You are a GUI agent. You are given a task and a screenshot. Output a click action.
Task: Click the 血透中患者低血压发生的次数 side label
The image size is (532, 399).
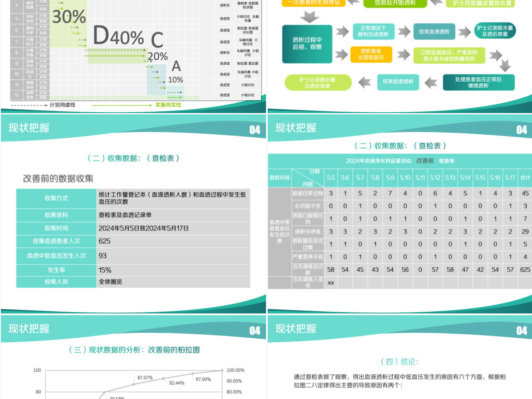280,231
